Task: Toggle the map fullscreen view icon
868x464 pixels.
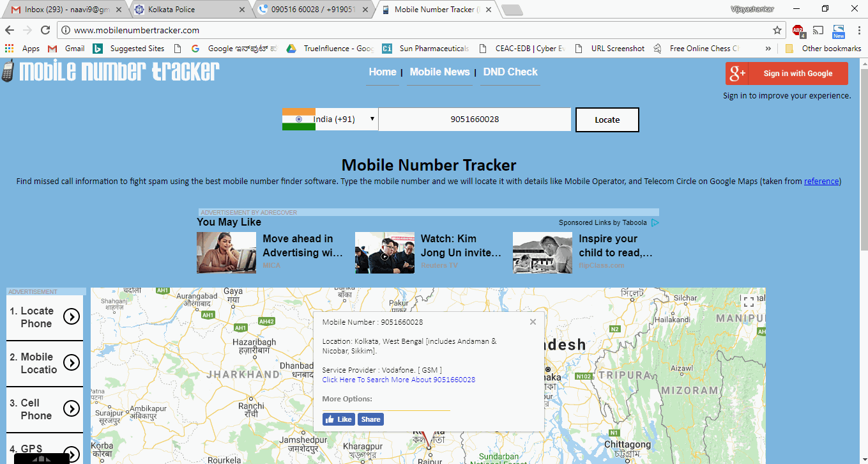Action: point(749,302)
